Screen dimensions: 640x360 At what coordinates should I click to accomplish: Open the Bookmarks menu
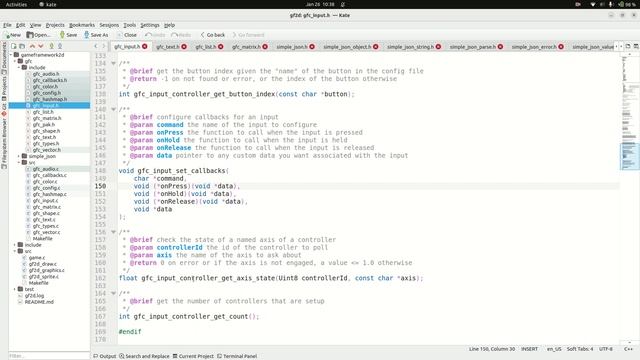click(x=82, y=25)
